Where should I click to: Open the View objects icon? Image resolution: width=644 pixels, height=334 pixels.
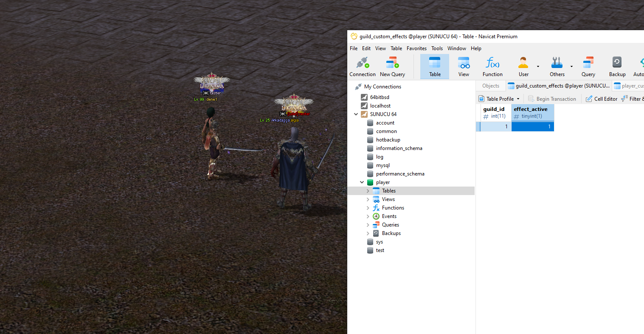point(464,67)
